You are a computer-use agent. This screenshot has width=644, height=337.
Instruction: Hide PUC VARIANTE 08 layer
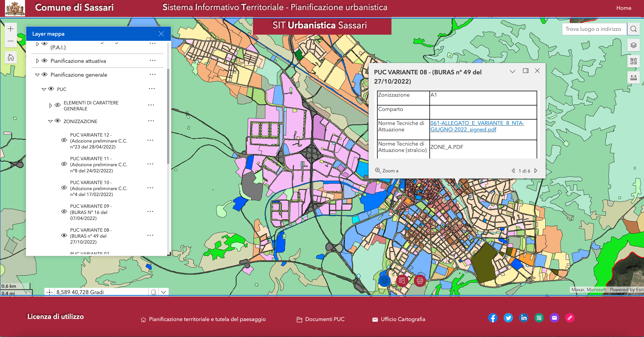coord(64,236)
